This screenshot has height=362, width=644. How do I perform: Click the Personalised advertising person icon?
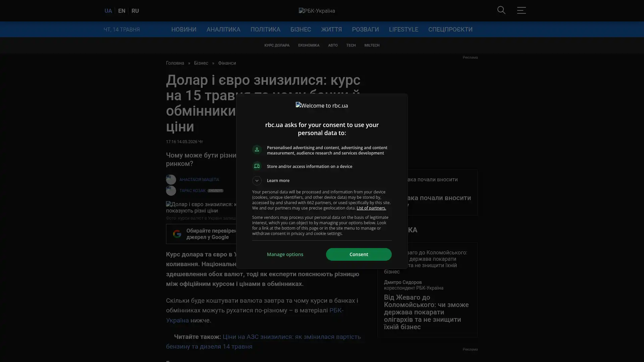(x=257, y=149)
